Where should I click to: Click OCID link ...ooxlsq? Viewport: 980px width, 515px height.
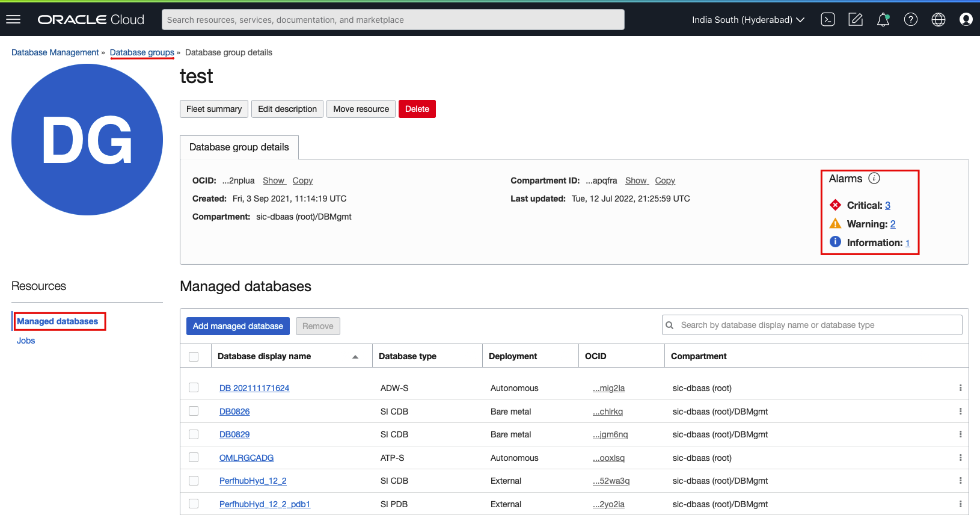(608, 458)
